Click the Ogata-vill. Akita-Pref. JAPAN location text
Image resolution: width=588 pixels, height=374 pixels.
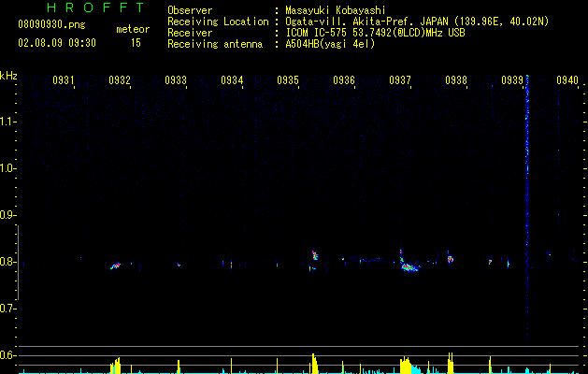(x=417, y=22)
